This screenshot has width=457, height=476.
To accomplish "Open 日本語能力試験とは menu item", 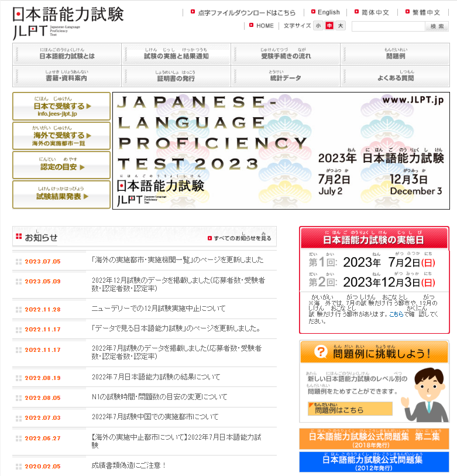I will pyautogui.click(x=67, y=54).
